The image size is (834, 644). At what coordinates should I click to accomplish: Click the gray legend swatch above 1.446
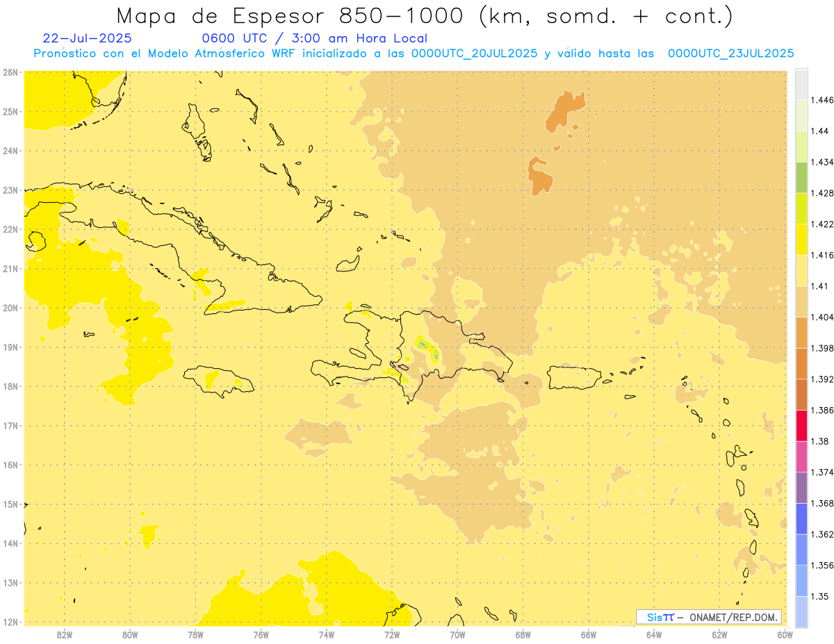[801, 84]
